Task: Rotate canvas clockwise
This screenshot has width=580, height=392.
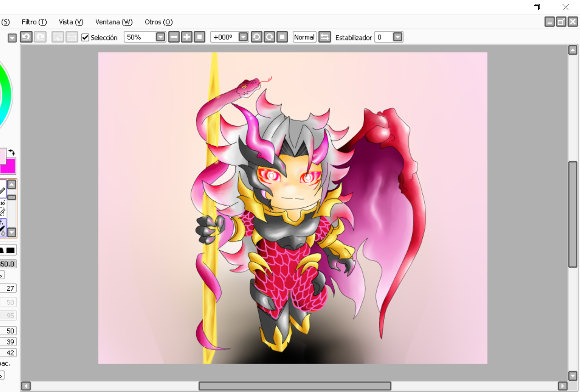Action: 270,37
